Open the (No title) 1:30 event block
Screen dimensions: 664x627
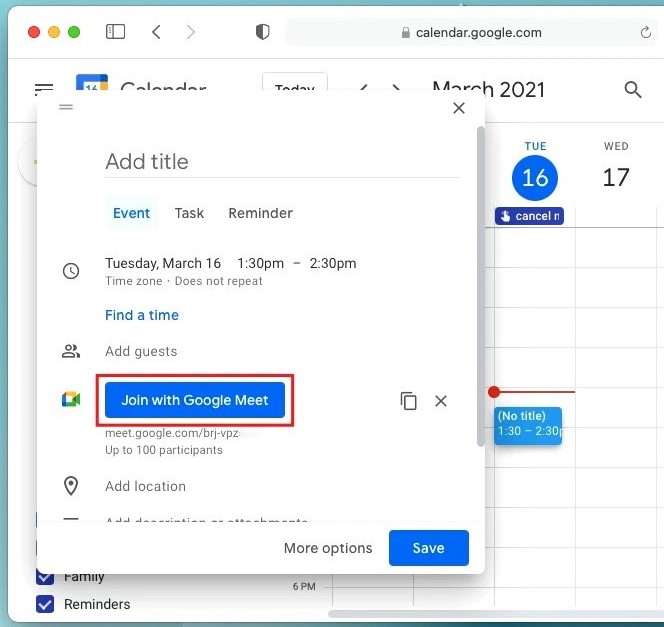coord(528,426)
